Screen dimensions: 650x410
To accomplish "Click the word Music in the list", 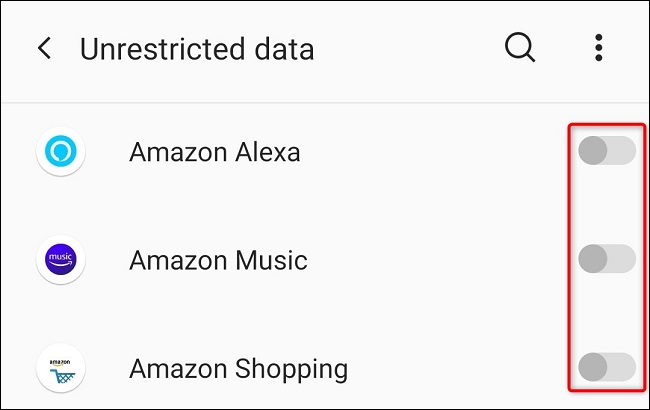I will click(x=270, y=261).
